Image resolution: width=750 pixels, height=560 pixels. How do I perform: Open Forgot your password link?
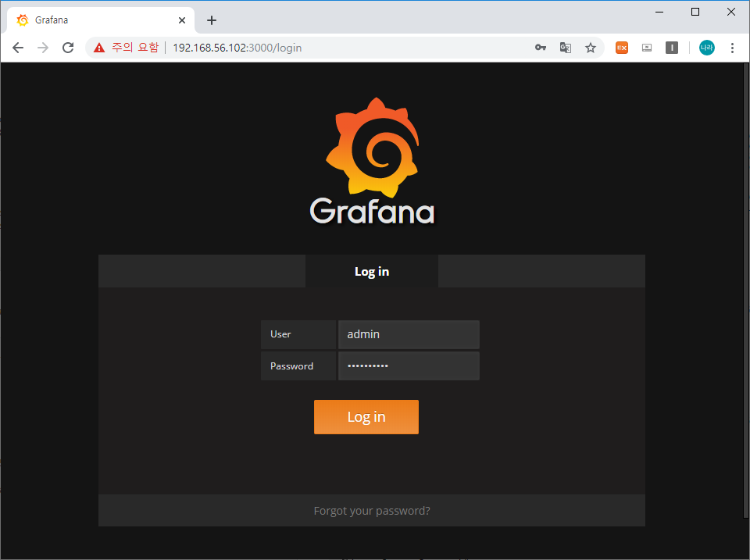point(372,511)
